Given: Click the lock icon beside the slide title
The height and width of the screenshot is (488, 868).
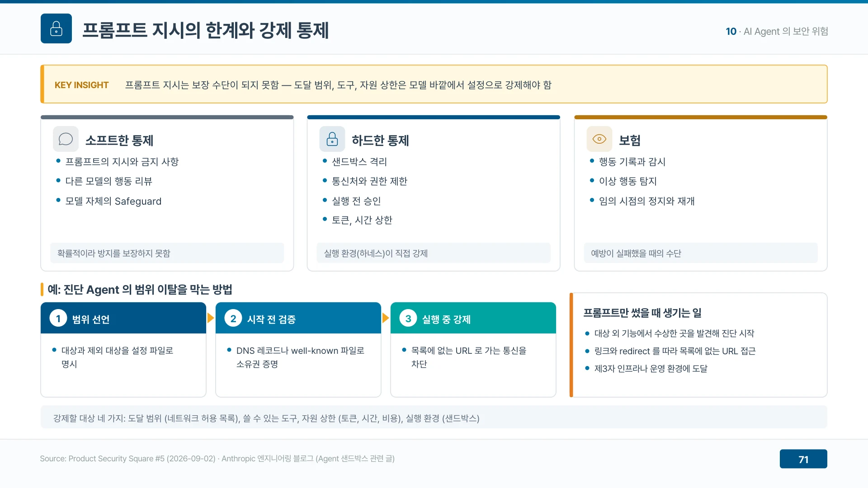Looking at the screenshot, I should pos(56,28).
